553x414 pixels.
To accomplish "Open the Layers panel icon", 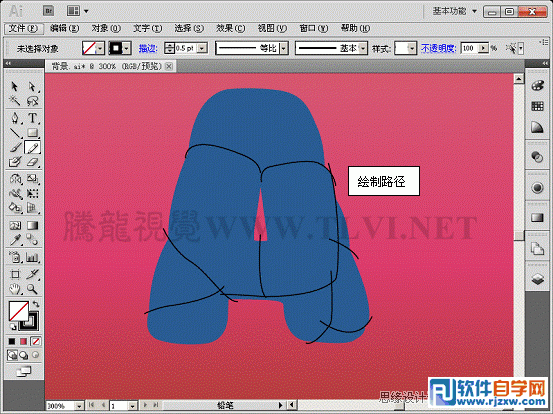I will click(x=537, y=279).
